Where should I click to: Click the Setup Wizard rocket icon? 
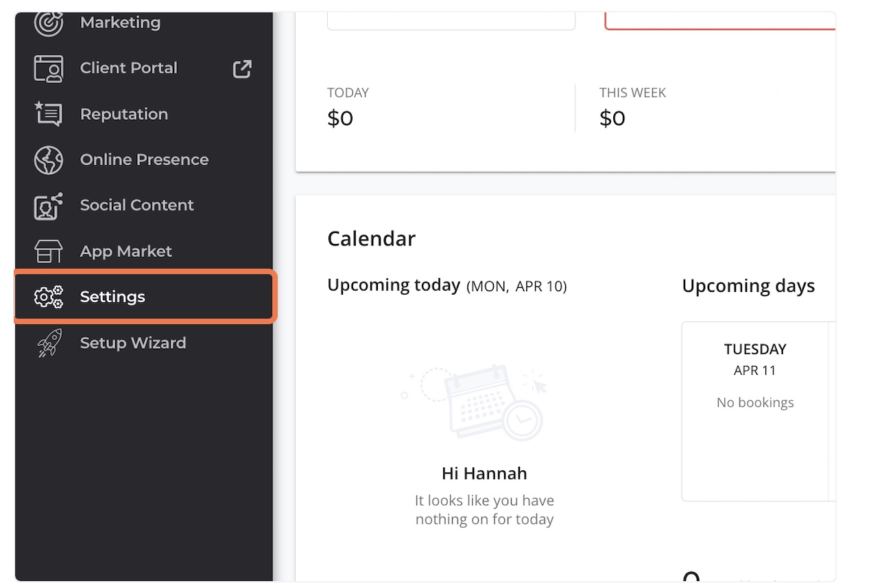point(49,343)
